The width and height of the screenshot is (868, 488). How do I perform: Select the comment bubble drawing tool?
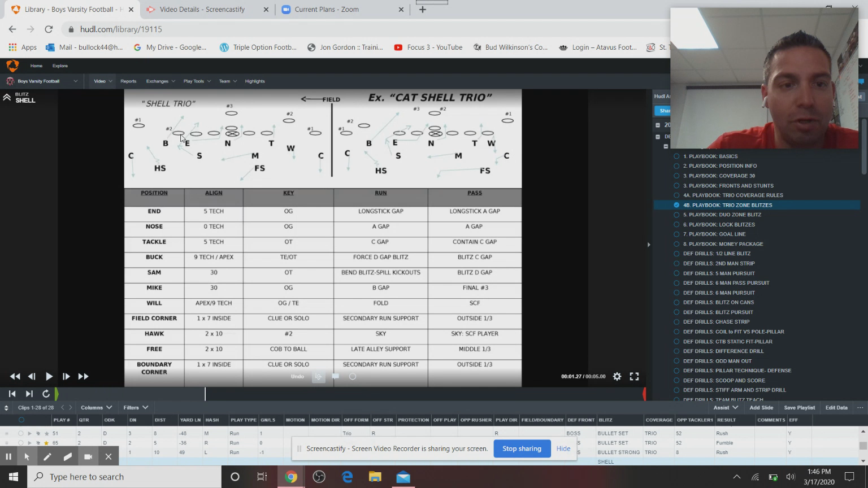pos(336,376)
